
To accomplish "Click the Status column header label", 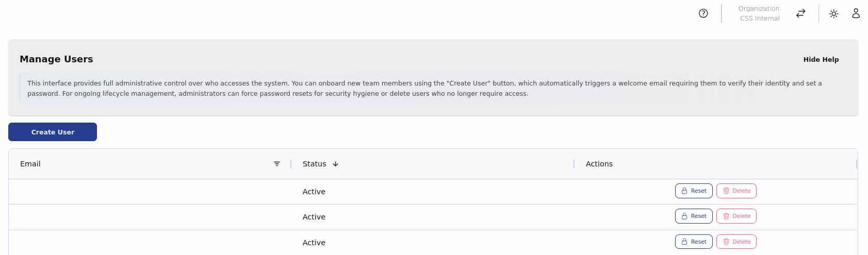I will [x=314, y=164].
